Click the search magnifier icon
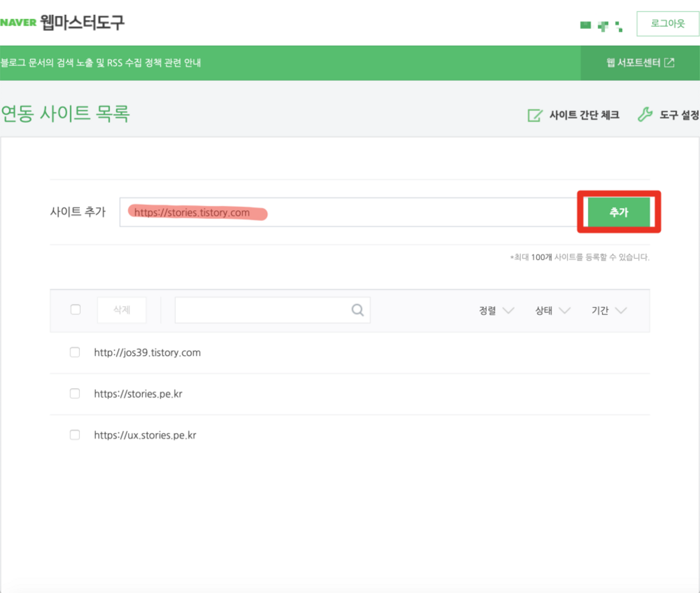The height and width of the screenshot is (593, 700). (x=357, y=310)
